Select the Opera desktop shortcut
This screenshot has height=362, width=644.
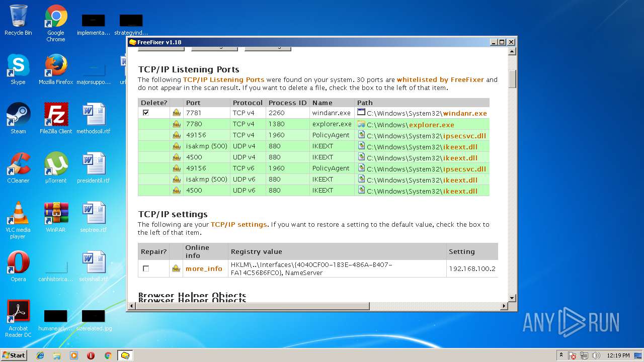click(x=18, y=266)
